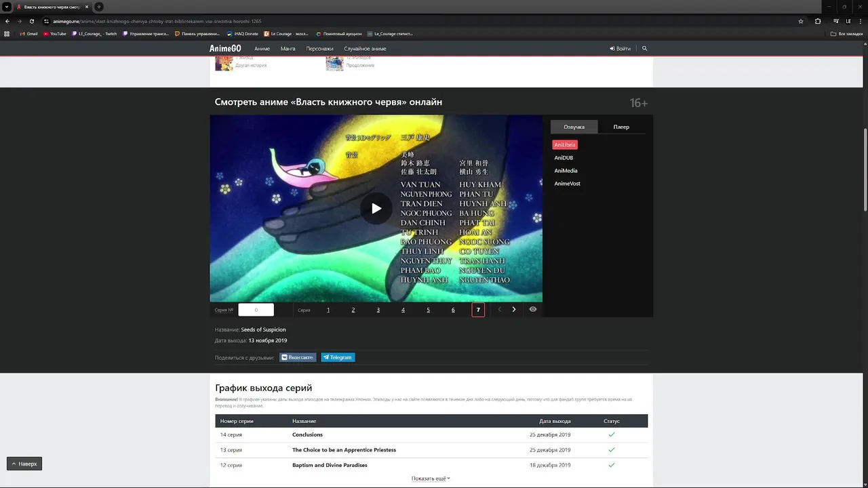Open Поинтовый аукцион bookmark

click(339, 33)
